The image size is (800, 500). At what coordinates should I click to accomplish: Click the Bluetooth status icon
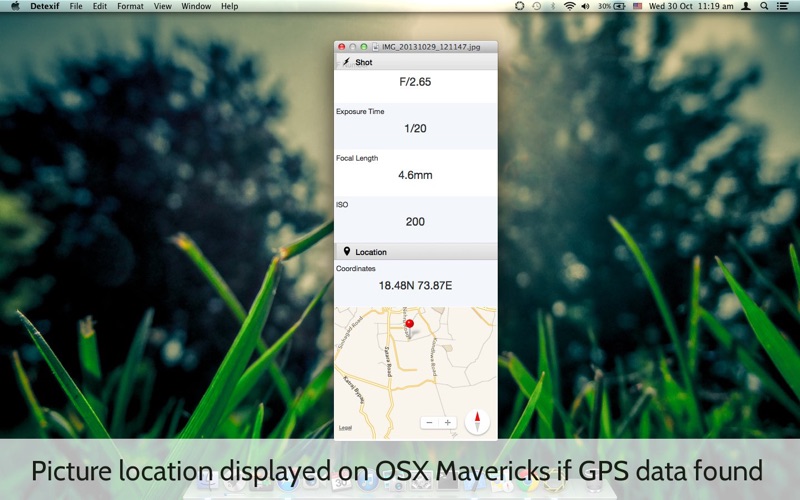(x=553, y=6)
